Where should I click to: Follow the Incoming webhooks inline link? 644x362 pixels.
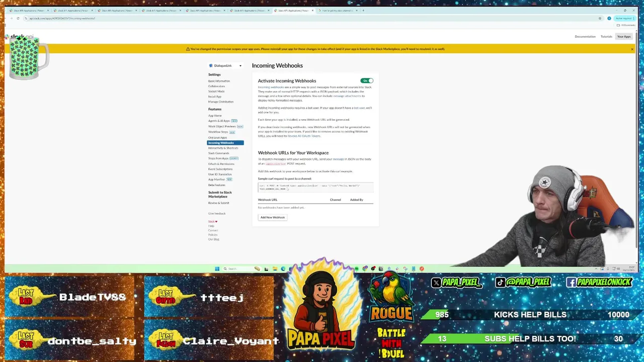271,87
